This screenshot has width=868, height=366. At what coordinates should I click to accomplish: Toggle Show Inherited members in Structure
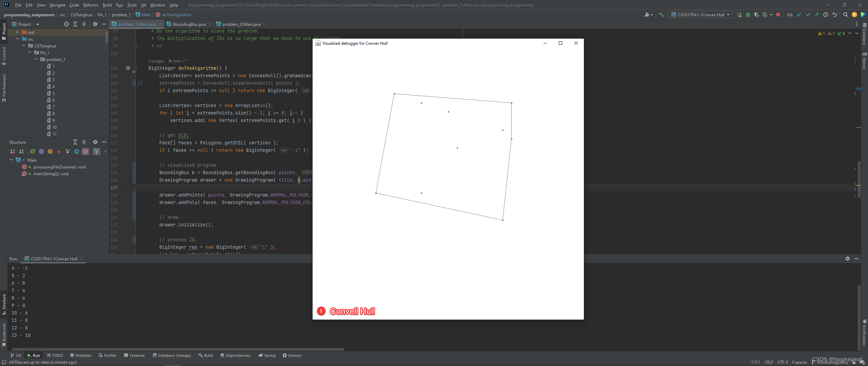pos(33,151)
